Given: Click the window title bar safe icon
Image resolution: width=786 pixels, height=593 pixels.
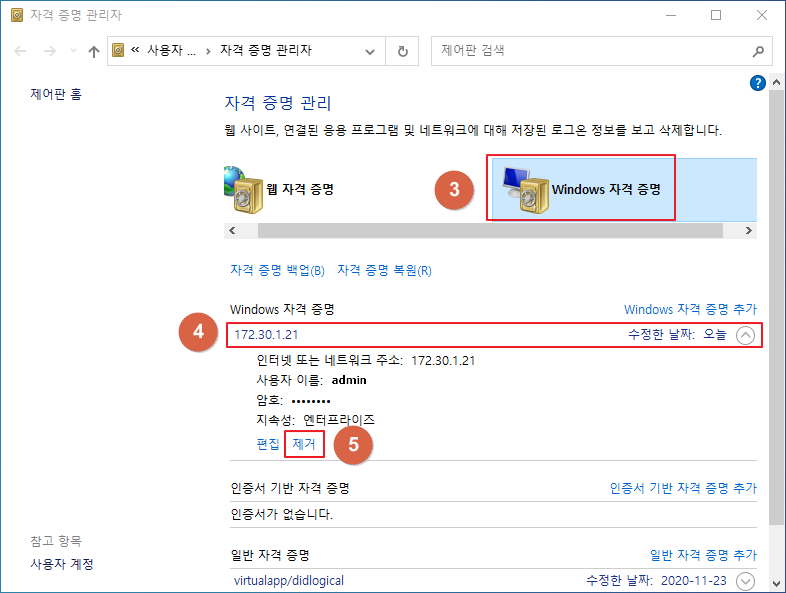Looking at the screenshot, I should tap(17, 16).
